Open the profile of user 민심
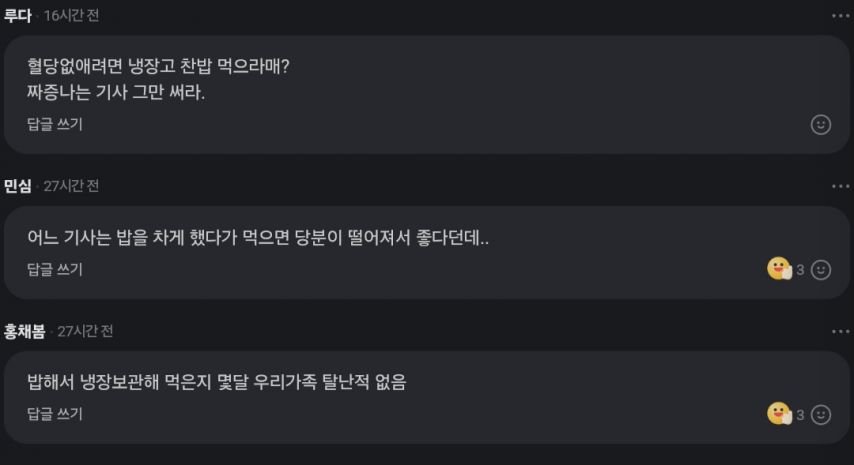The width and height of the screenshot is (854, 465). [19, 186]
